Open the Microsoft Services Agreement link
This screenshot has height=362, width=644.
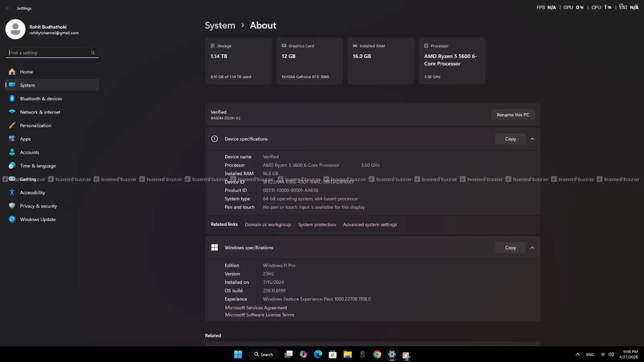(256, 308)
